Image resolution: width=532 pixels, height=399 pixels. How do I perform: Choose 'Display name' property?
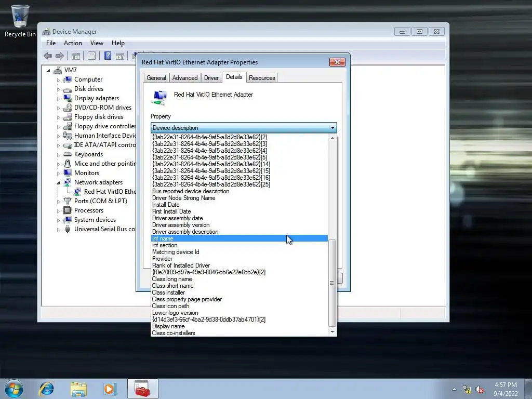click(x=240, y=326)
